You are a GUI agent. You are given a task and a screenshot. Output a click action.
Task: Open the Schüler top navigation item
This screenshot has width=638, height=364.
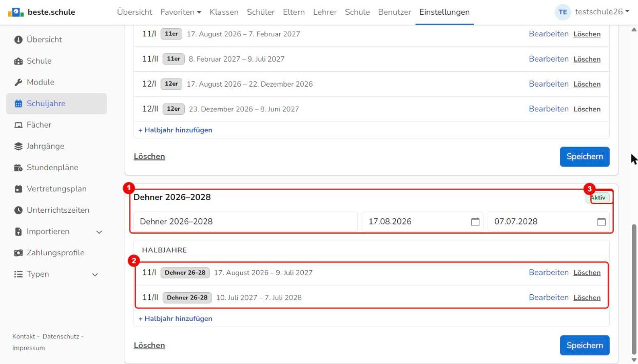click(261, 12)
